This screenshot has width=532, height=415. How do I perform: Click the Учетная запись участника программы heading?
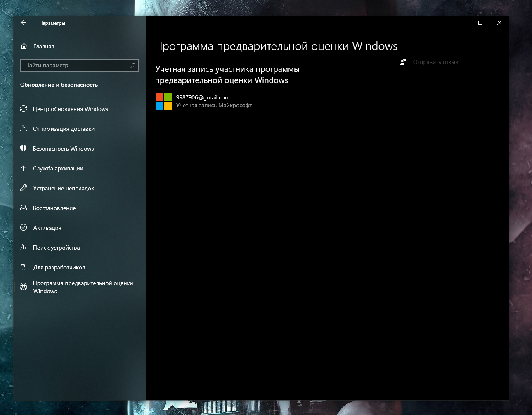[227, 75]
